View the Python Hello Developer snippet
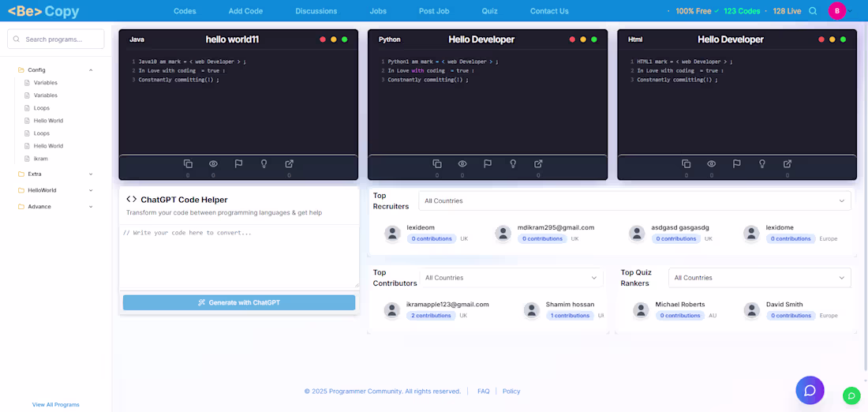 [462, 164]
